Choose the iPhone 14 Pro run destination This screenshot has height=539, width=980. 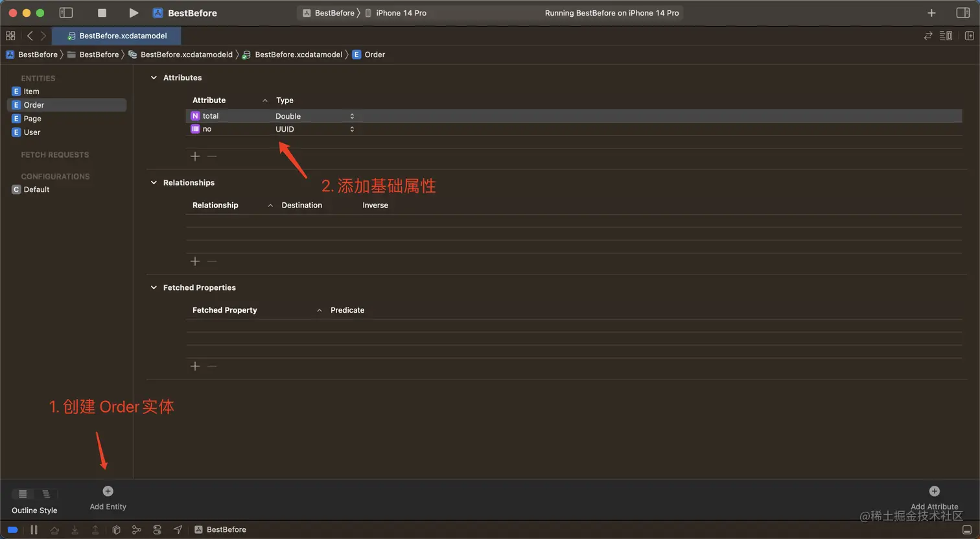pos(395,13)
